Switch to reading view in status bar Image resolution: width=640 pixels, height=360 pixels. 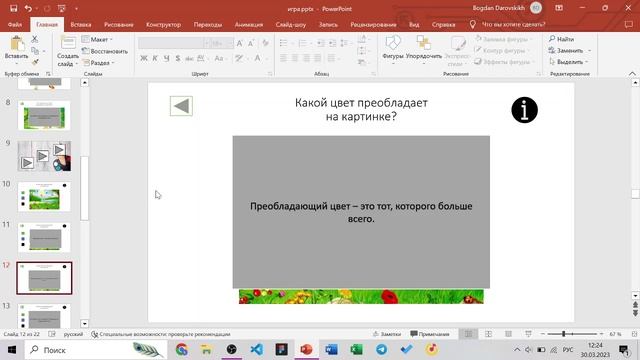tap(508, 334)
